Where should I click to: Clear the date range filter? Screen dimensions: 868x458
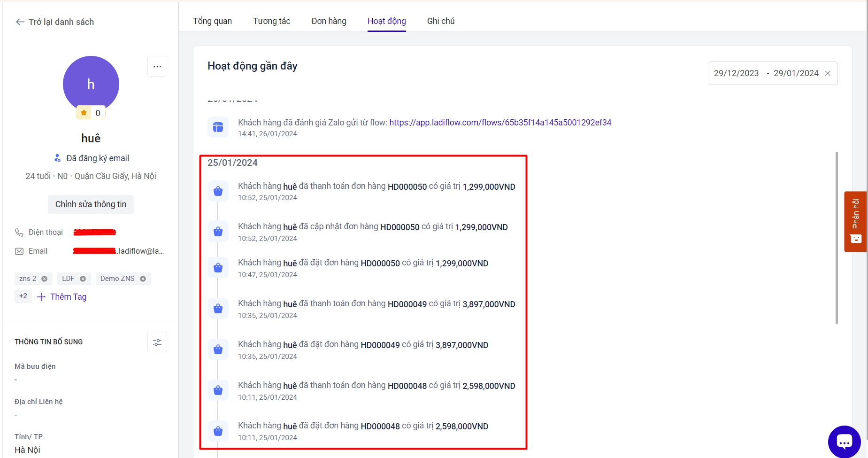(828, 73)
